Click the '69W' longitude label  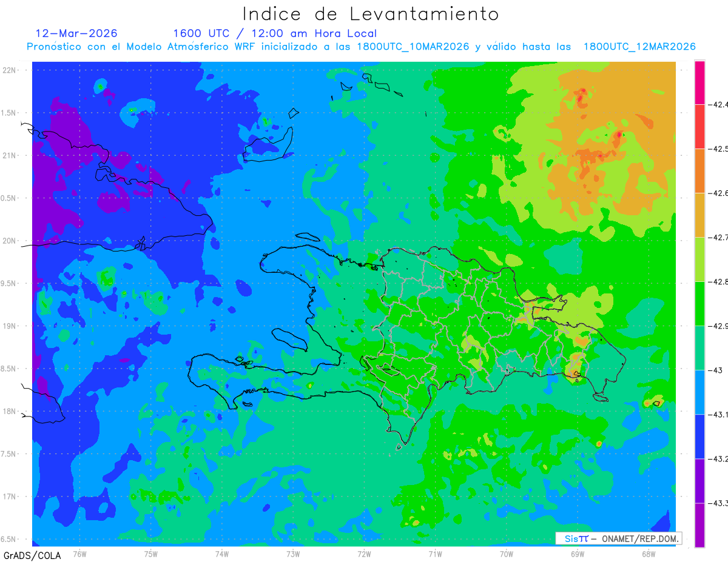click(x=578, y=554)
